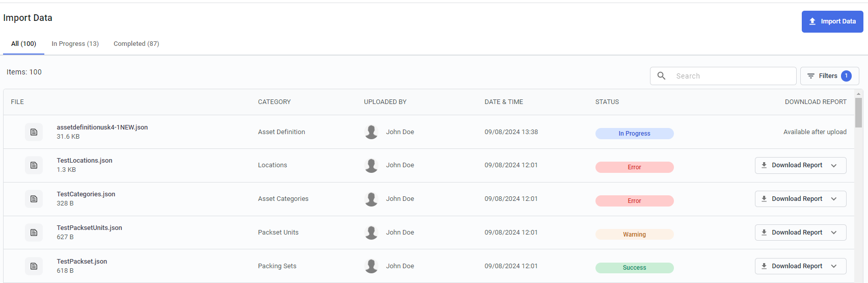Click the user avatar in the Packing Sets row
The height and width of the screenshot is (283, 868).
coord(371,266)
